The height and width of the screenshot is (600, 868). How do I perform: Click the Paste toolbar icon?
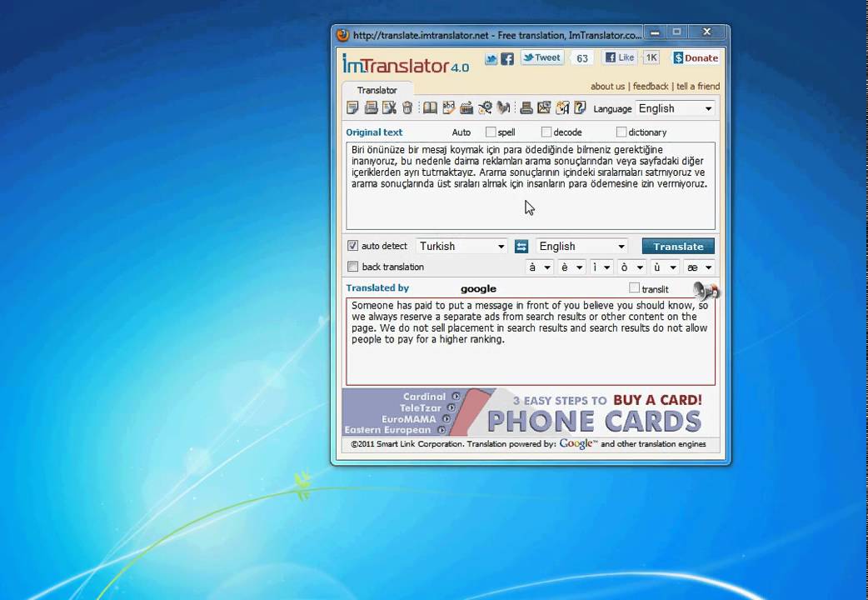point(371,108)
